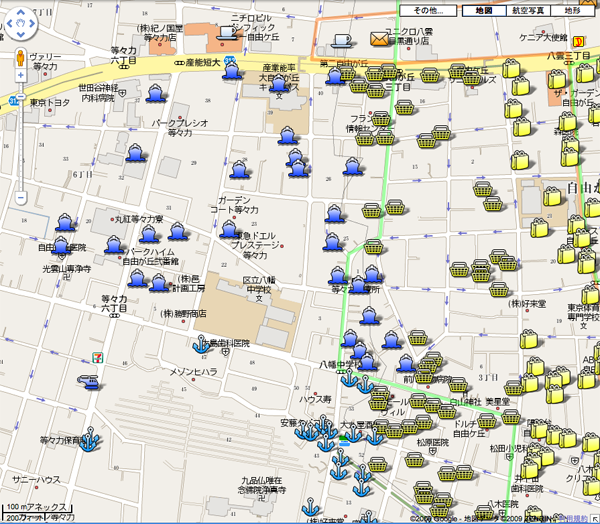Image resolution: width=600 pixels, height=524 pixels.
Task: Click the Street View pegman icon
Action: (21, 59)
